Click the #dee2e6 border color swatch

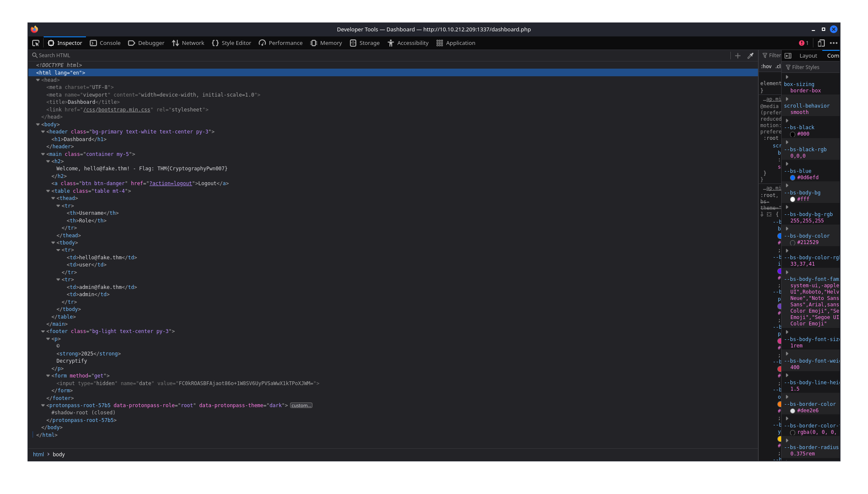pos(793,411)
